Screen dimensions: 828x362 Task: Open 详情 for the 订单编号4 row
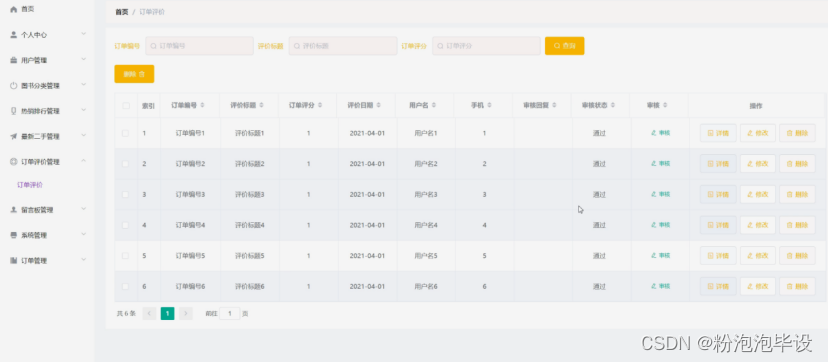(718, 225)
